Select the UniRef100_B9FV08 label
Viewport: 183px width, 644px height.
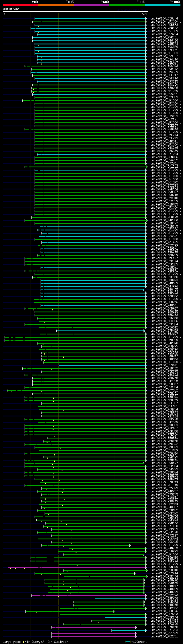[164, 599]
